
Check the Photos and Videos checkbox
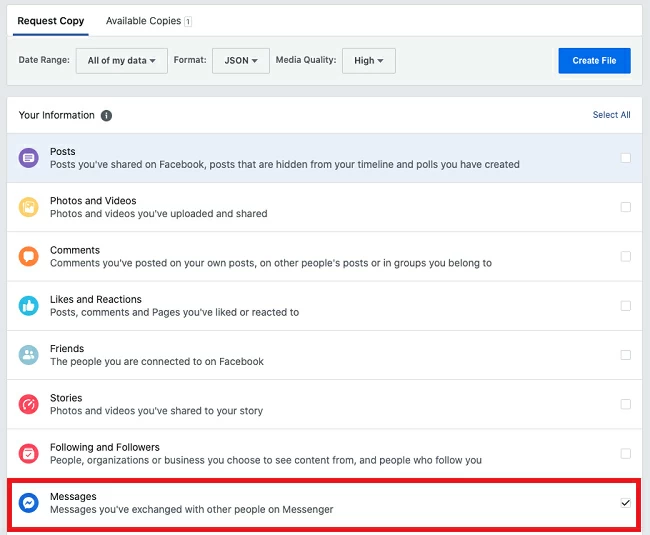(x=626, y=207)
